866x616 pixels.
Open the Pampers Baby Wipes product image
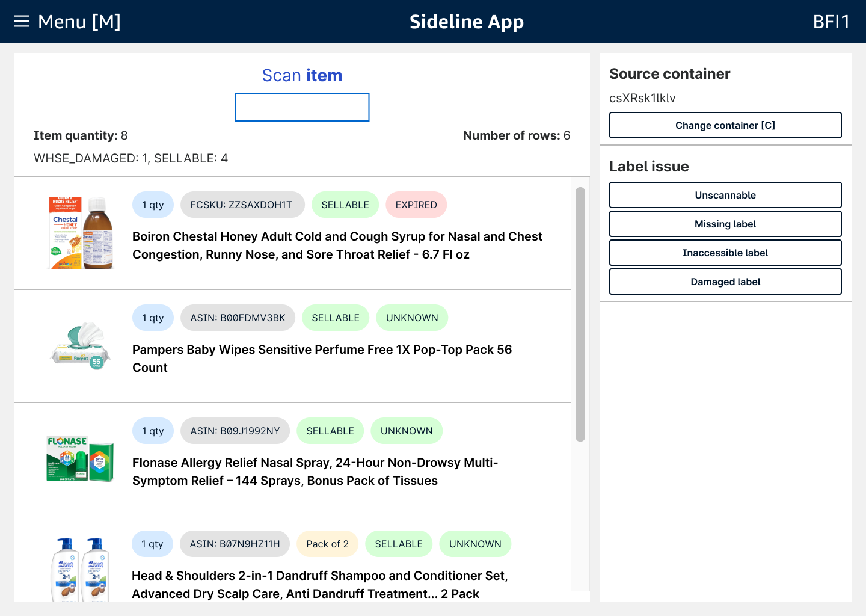click(81, 346)
